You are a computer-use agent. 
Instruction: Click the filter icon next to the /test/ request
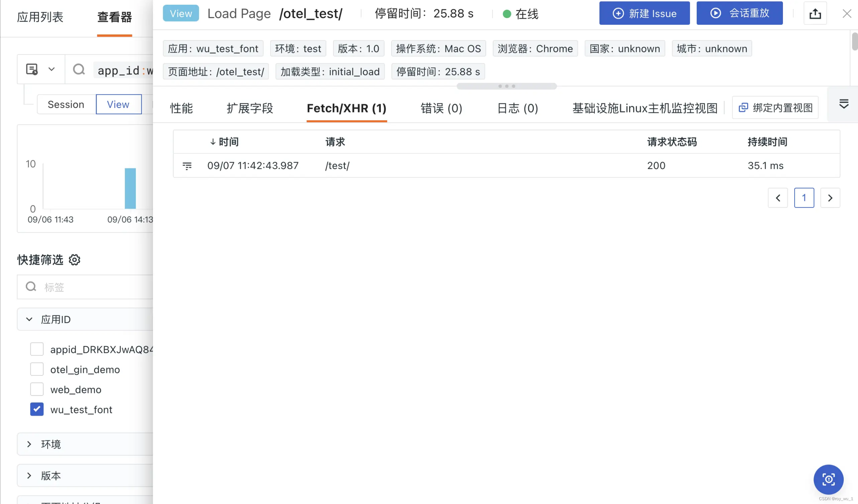point(187,166)
